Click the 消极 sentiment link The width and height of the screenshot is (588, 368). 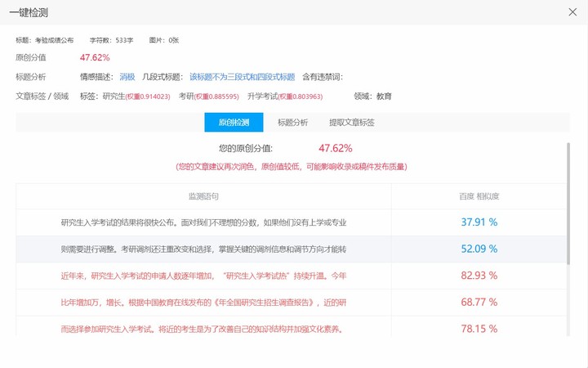point(127,77)
